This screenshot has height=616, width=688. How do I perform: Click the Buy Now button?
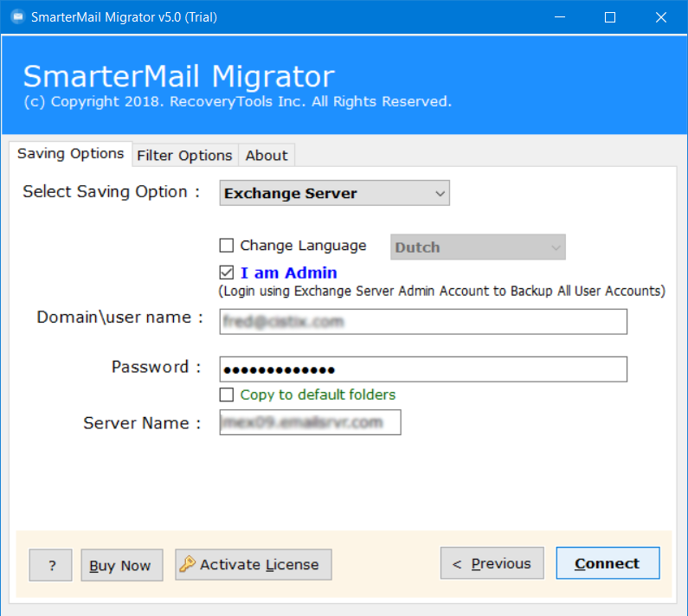click(122, 565)
